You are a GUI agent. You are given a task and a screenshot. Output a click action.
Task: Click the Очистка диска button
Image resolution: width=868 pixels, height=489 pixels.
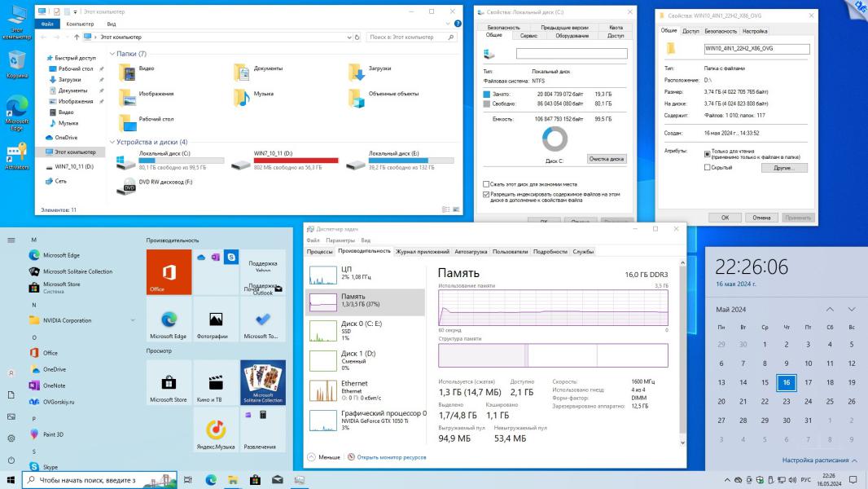pyautogui.click(x=607, y=159)
